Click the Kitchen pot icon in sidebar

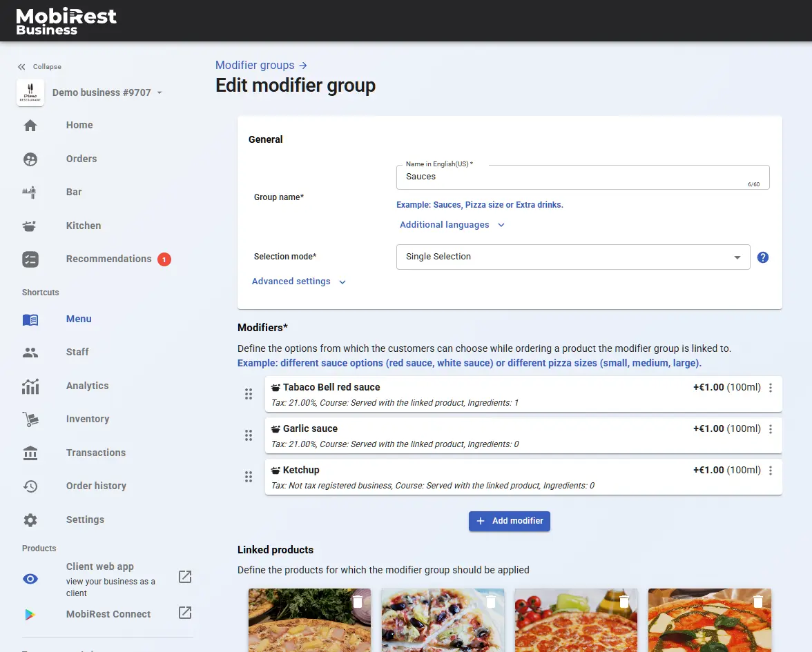(x=30, y=226)
